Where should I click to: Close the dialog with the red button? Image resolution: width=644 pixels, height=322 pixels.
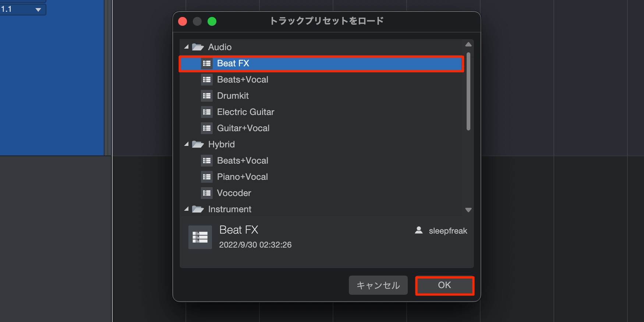tap(183, 21)
